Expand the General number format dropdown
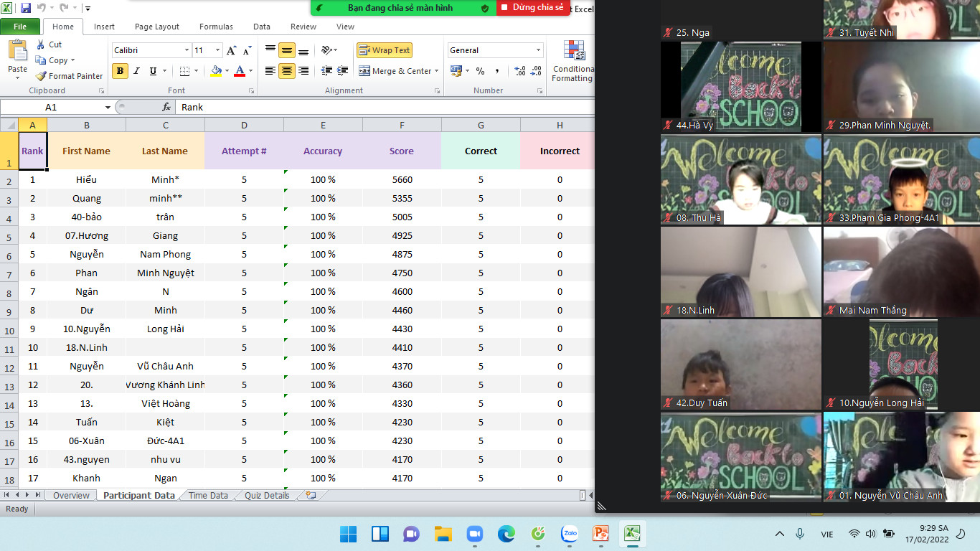This screenshot has height=551, width=980. click(x=538, y=50)
